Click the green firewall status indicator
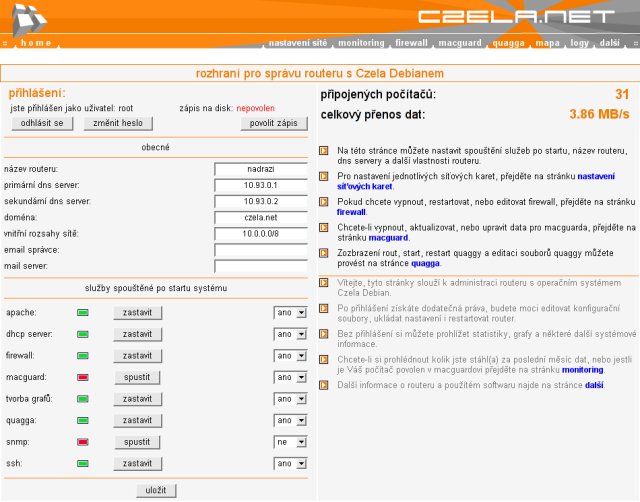This screenshot has width=640, height=502. coord(83,355)
